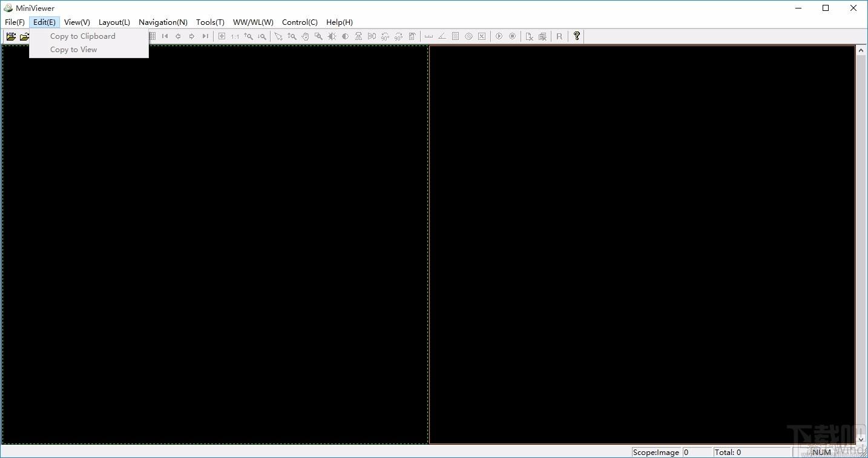The width and height of the screenshot is (868, 458).
Task: Select the pan hand tool
Action: [x=305, y=36]
